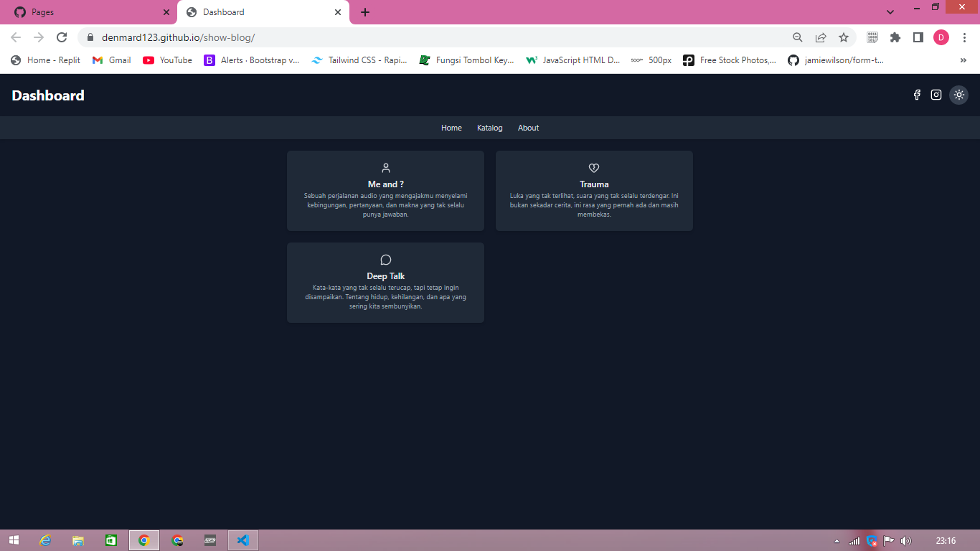Open the "Me and ?" card
This screenshot has width=980, height=551.
click(385, 191)
